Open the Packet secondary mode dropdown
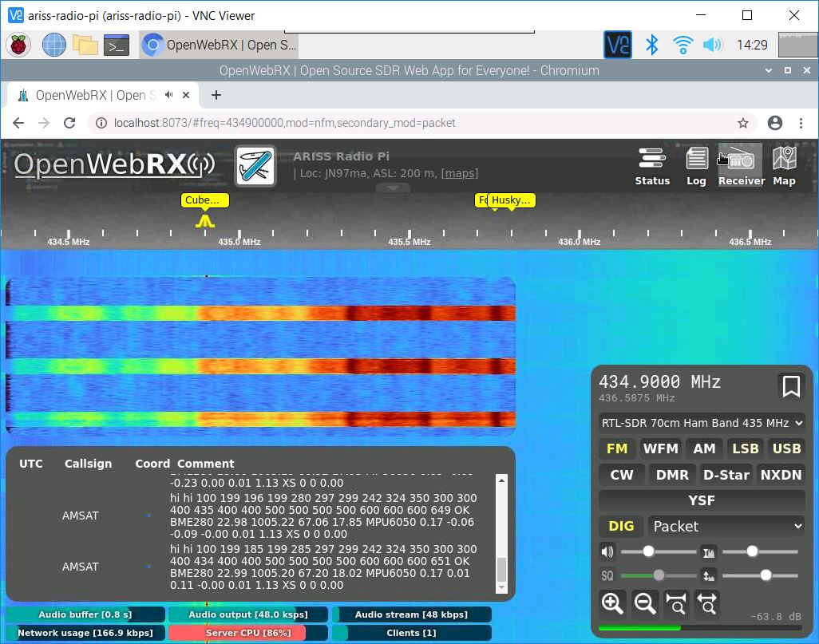This screenshot has width=819, height=644. (726, 526)
